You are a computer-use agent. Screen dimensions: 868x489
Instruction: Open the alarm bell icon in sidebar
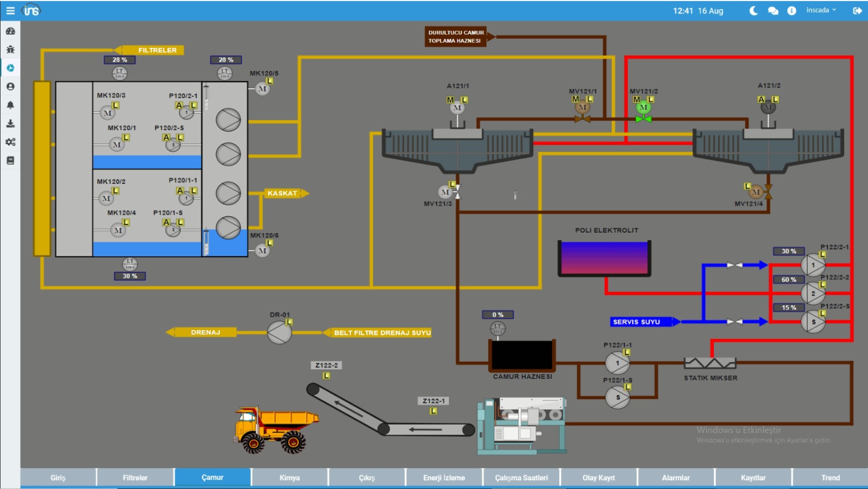10,105
